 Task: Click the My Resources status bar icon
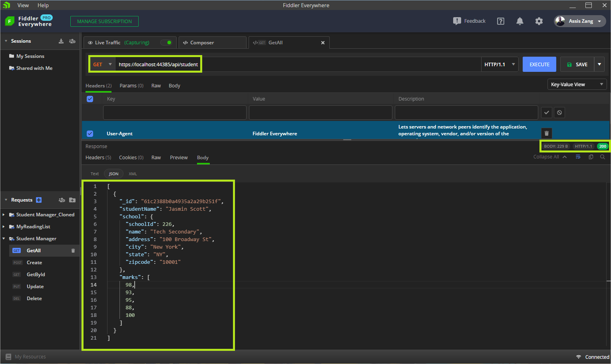click(8, 357)
